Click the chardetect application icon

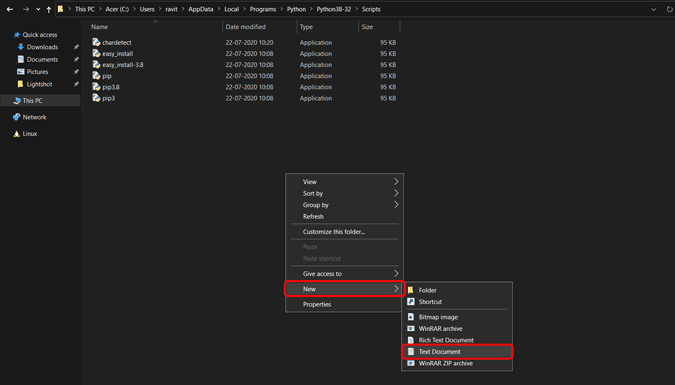pyautogui.click(x=96, y=42)
